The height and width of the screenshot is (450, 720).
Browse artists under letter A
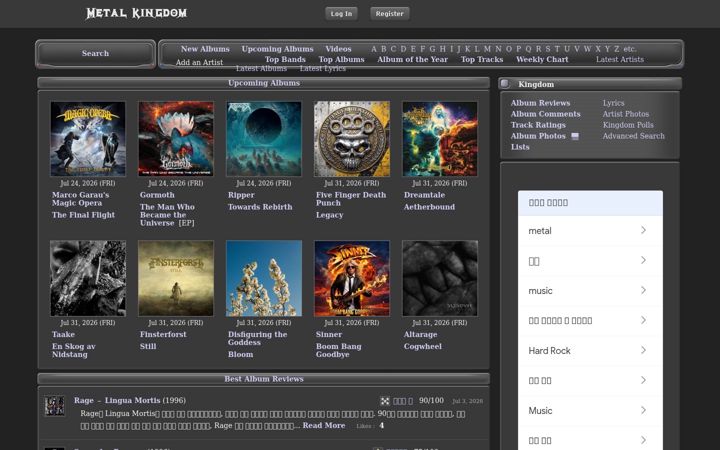[374, 49]
